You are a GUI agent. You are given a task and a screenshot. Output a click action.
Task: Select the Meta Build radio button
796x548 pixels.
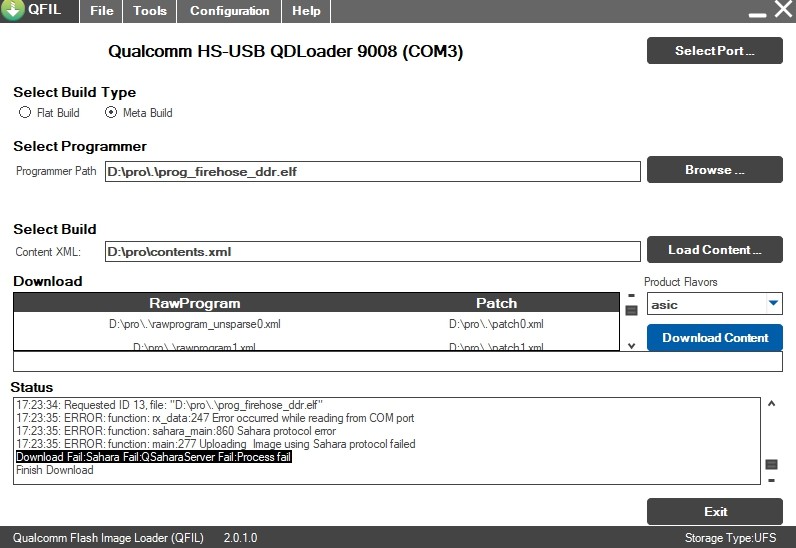[111, 113]
